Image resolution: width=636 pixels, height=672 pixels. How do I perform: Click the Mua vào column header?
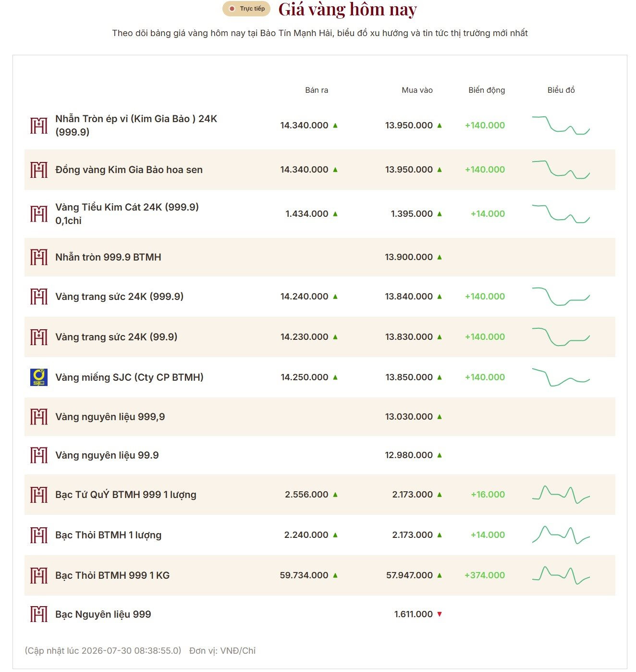pyautogui.click(x=417, y=90)
